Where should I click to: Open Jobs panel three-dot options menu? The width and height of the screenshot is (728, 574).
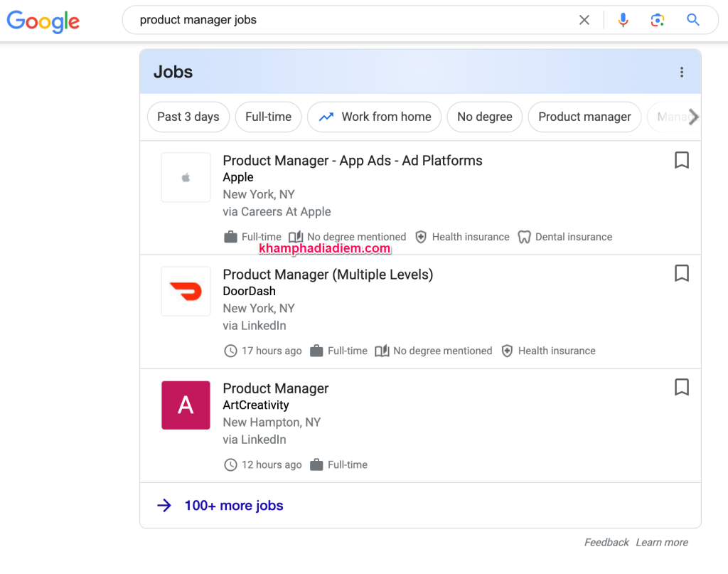tap(681, 72)
